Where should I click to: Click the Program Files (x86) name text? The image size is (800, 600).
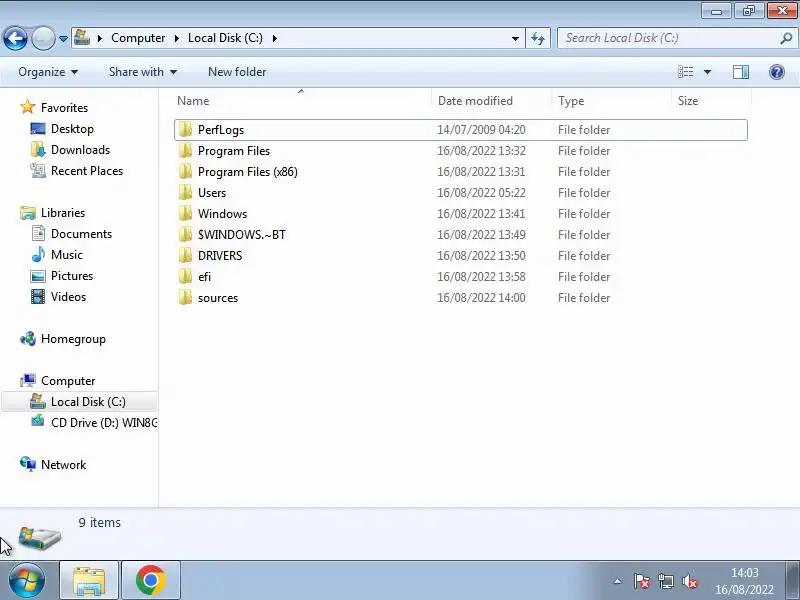(x=247, y=171)
